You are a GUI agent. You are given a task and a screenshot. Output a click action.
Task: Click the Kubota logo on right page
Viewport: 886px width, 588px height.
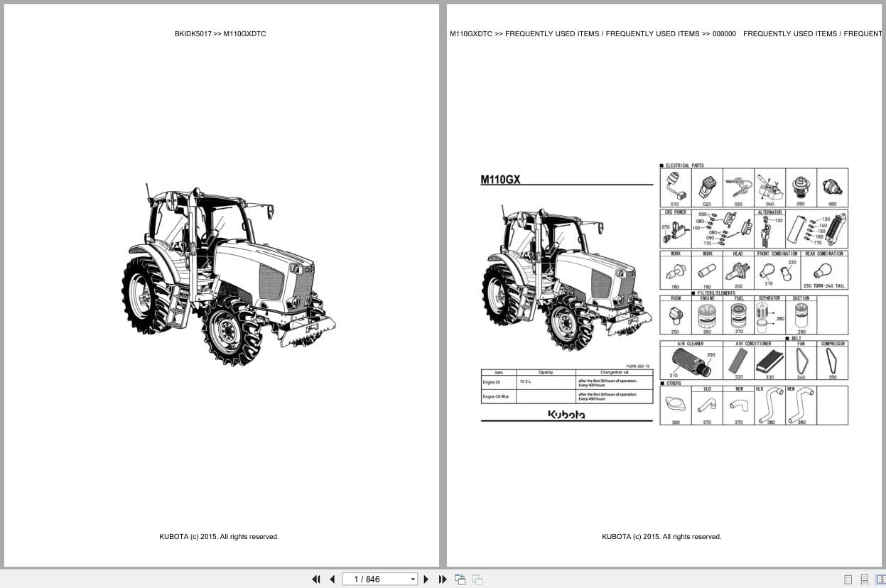(566, 414)
